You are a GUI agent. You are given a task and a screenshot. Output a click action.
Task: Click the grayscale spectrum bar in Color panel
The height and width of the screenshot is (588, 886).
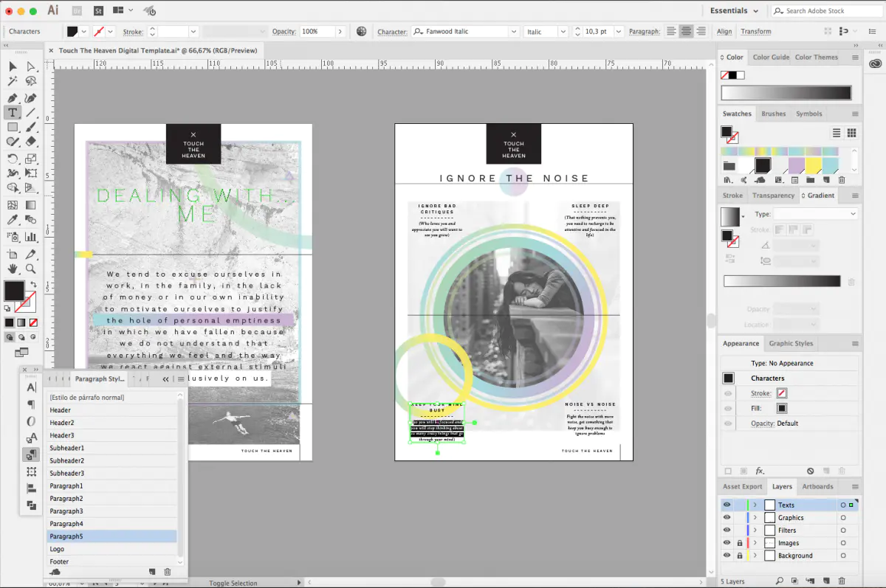[786, 93]
